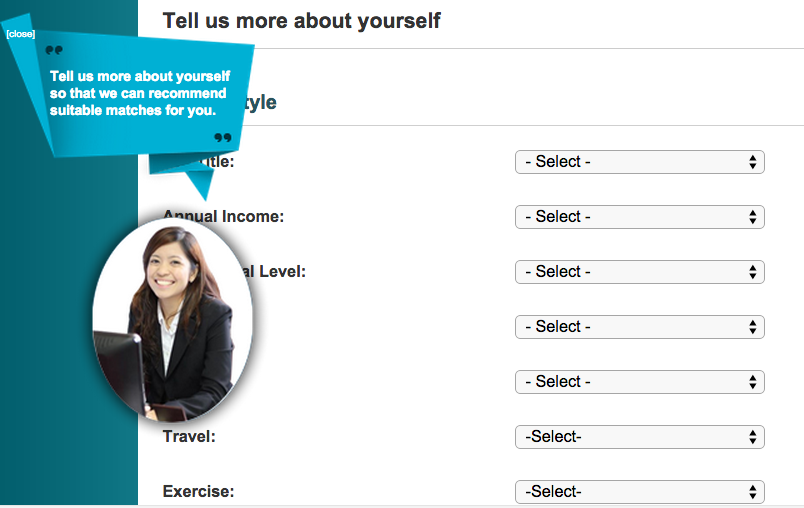The width and height of the screenshot is (804, 508).
Task: Choose a Travel option from dropdown
Action: (x=639, y=437)
